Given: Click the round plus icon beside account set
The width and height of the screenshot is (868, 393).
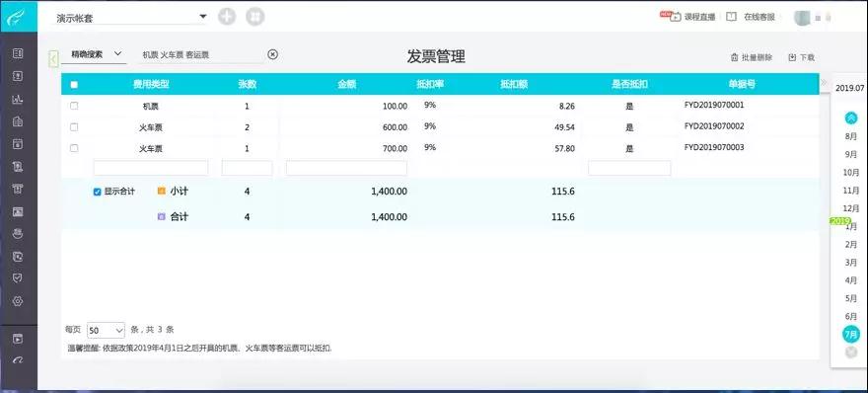Looking at the screenshot, I should (227, 17).
